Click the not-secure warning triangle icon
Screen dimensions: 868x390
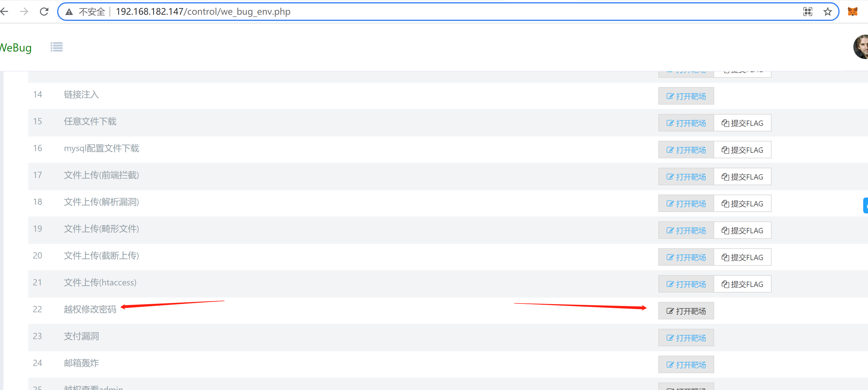click(69, 12)
